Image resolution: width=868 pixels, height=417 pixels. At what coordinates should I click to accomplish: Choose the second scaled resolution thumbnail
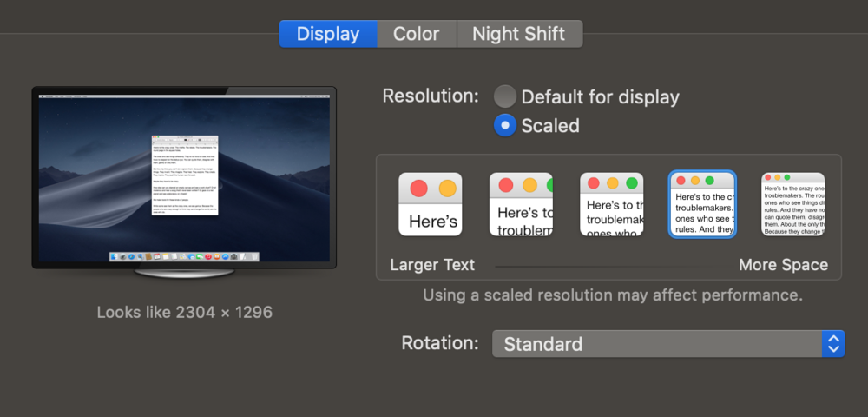point(521,204)
